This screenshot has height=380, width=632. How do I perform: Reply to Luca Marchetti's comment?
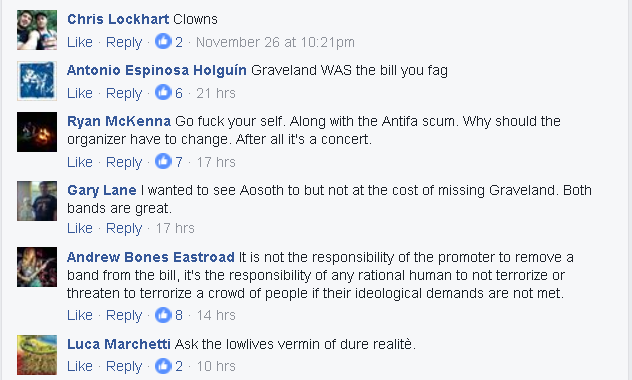124,367
